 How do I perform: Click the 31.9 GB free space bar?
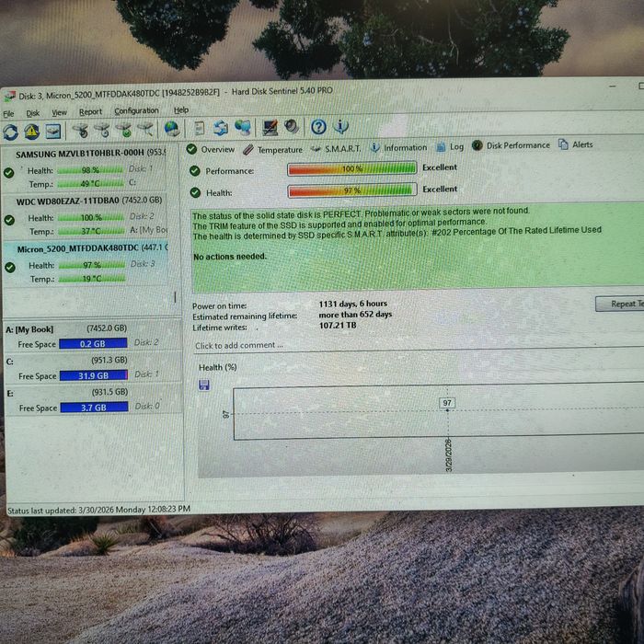(94, 375)
